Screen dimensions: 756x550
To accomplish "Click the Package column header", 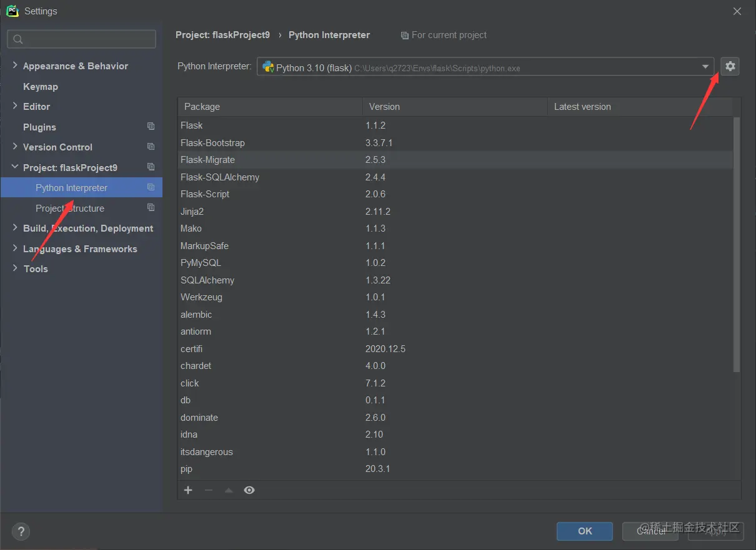I will pos(270,107).
